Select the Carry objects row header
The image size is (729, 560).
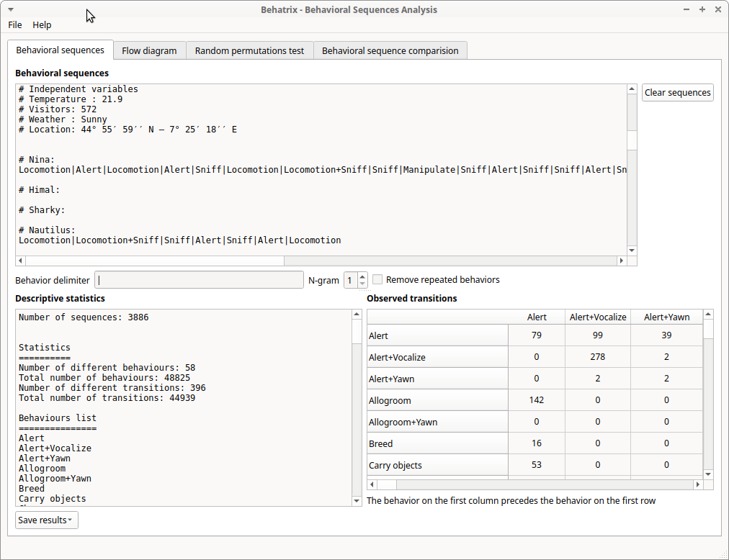pyautogui.click(x=437, y=465)
